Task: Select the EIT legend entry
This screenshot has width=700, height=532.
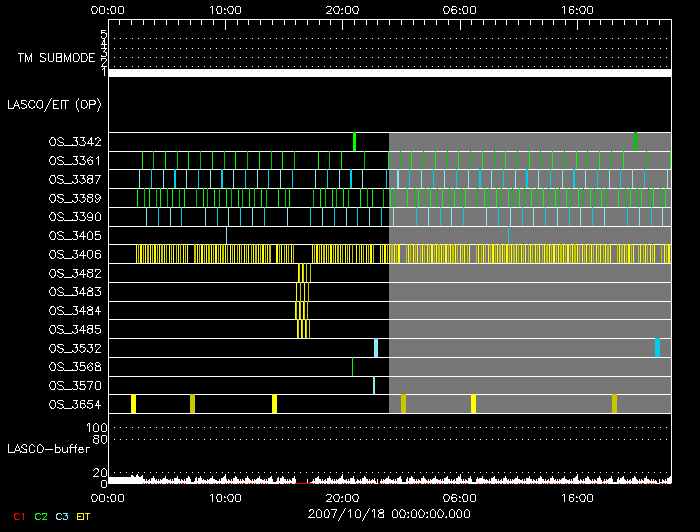Action: click(x=84, y=516)
